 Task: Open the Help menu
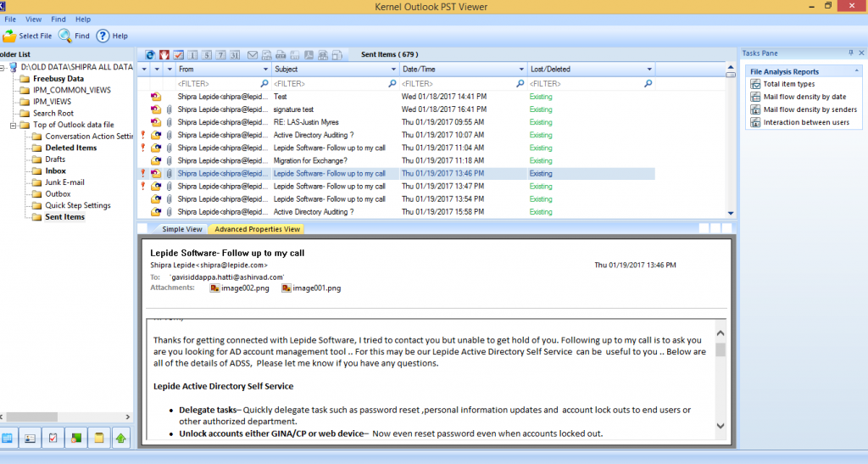pyautogui.click(x=83, y=20)
